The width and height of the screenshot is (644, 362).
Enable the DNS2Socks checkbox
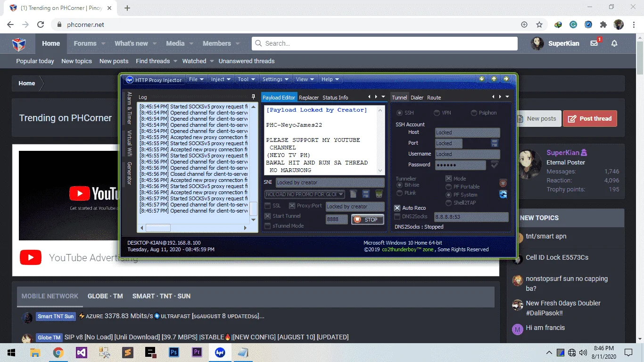[x=397, y=217]
